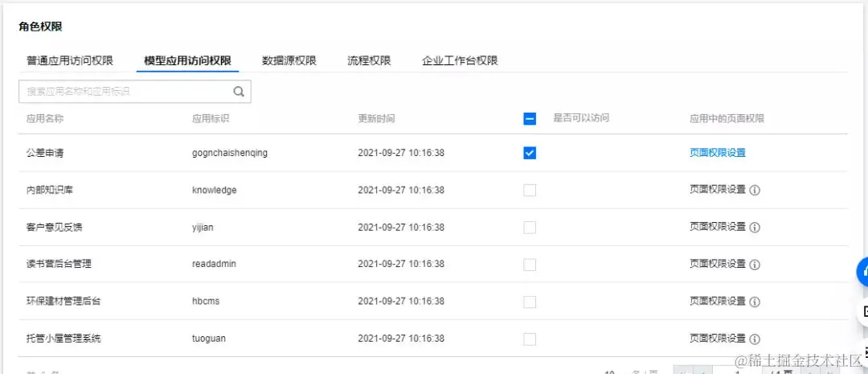This screenshot has height=374, width=868.
Task: Uncheck access for 公差申请
Action: click(530, 153)
